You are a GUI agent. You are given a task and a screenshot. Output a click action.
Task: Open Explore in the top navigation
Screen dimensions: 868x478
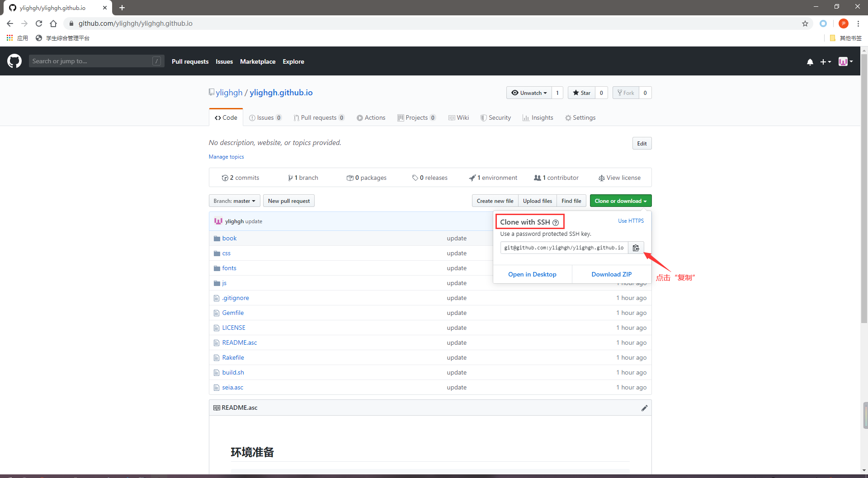coord(293,61)
